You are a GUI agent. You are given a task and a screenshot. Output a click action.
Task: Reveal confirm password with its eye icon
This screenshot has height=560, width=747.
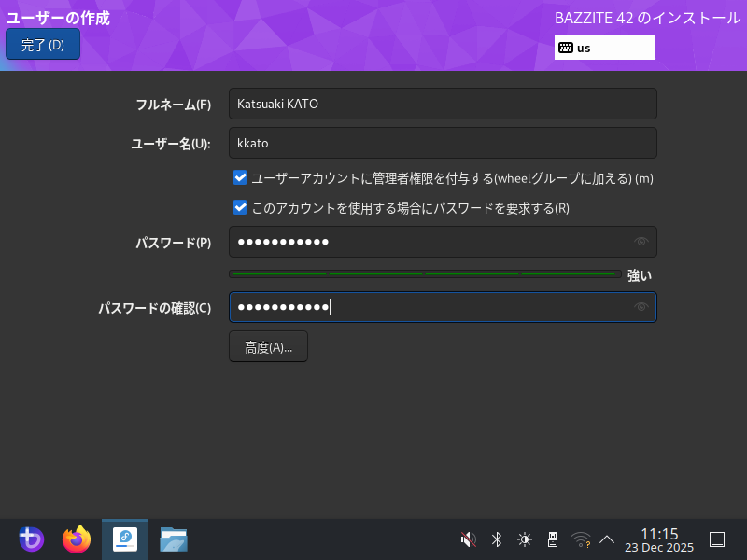pyautogui.click(x=641, y=307)
